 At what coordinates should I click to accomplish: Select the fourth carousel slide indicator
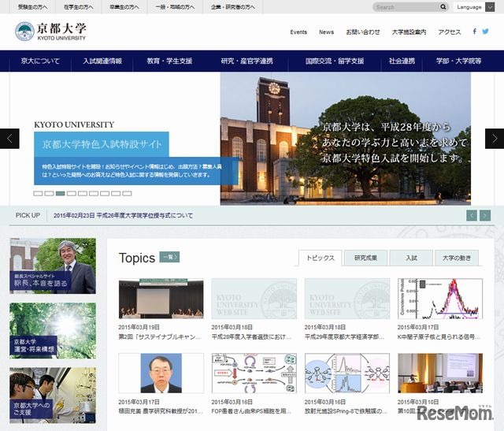(72, 194)
